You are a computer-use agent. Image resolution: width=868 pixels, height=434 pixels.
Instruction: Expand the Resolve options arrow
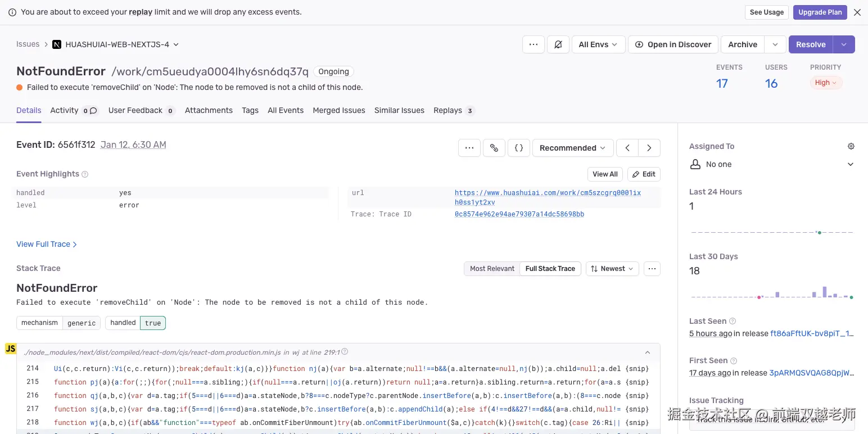pos(843,44)
